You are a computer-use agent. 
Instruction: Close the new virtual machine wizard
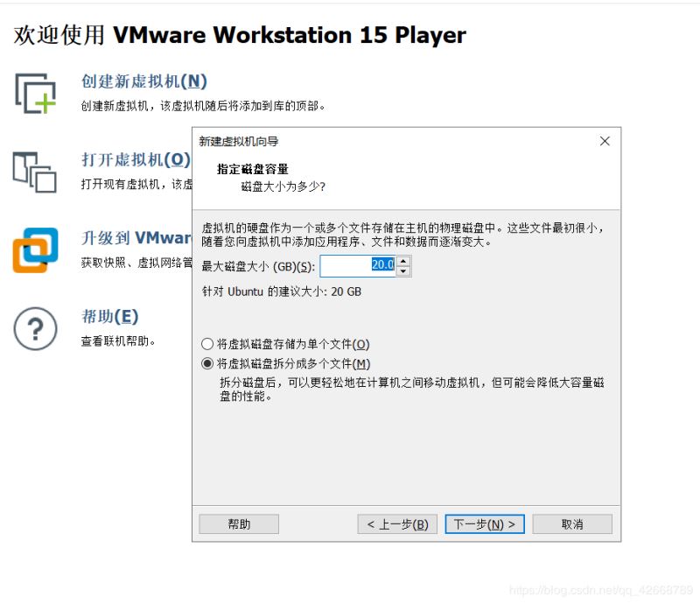click(x=605, y=141)
